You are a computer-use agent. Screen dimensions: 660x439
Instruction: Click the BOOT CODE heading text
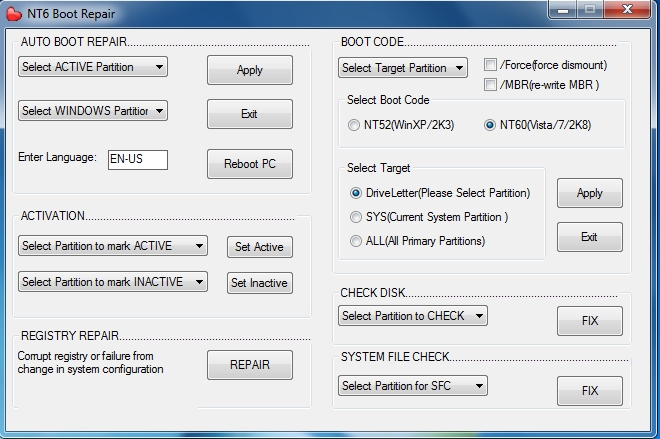(x=373, y=42)
